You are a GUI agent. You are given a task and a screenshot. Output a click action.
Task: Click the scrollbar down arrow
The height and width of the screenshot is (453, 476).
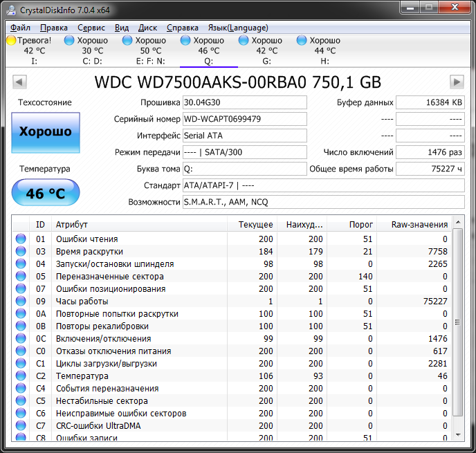point(458,435)
